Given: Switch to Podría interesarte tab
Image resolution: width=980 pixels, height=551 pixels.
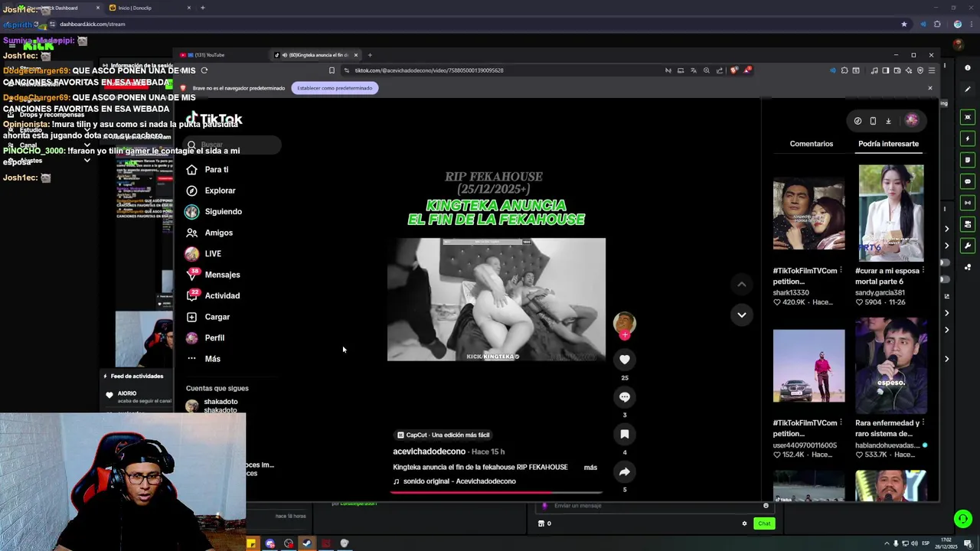Looking at the screenshot, I should pos(888,144).
